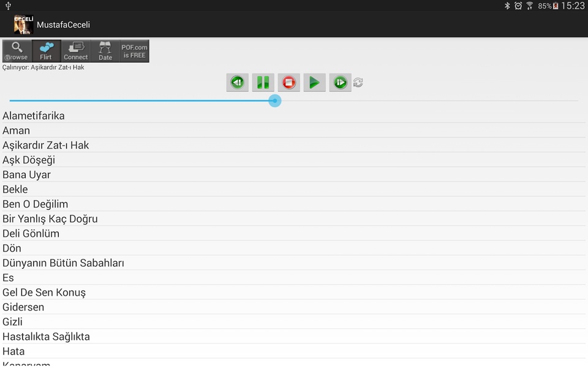Stop playback with the red stop button
588x368 pixels.
(x=288, y=82)
